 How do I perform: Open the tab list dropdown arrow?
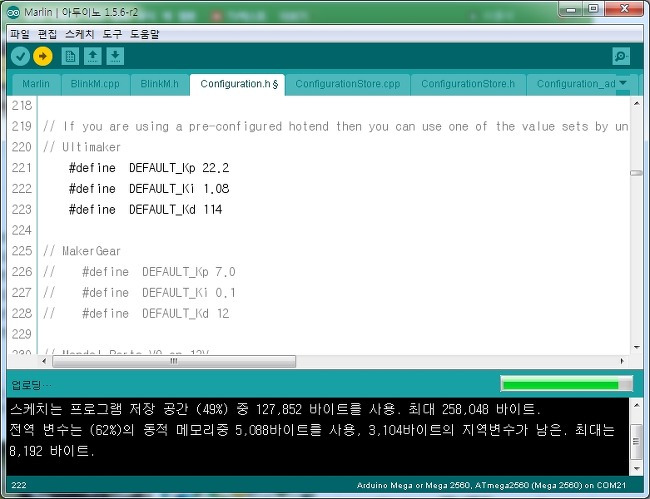point(623,83)
